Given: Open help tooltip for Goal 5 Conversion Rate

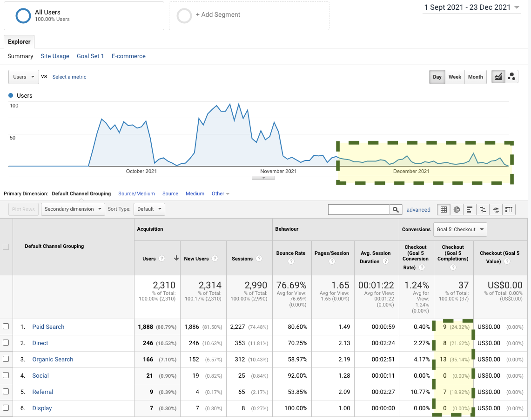Looking at the screenshot, I should [422, 267].
